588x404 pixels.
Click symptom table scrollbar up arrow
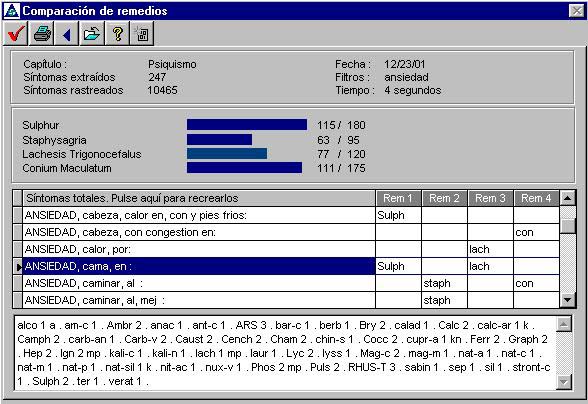[x=567, y=198]
